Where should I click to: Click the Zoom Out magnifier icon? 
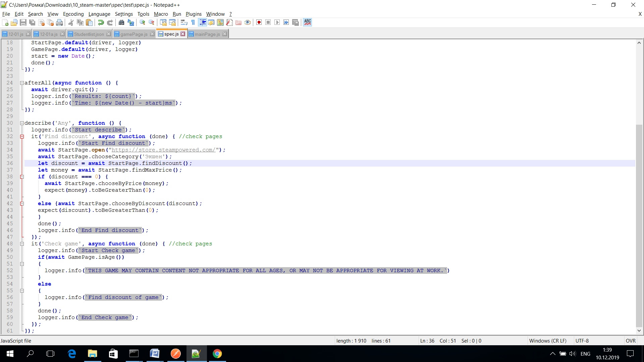pyautogui.click(x=152, y=22)
